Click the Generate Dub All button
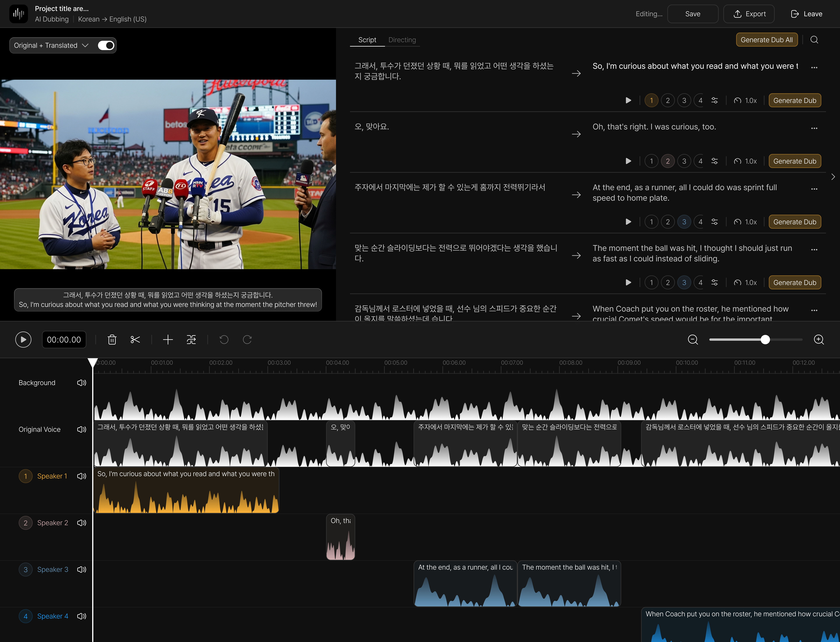The height and width of the screenshot is (642, 840). coord(767,39)
